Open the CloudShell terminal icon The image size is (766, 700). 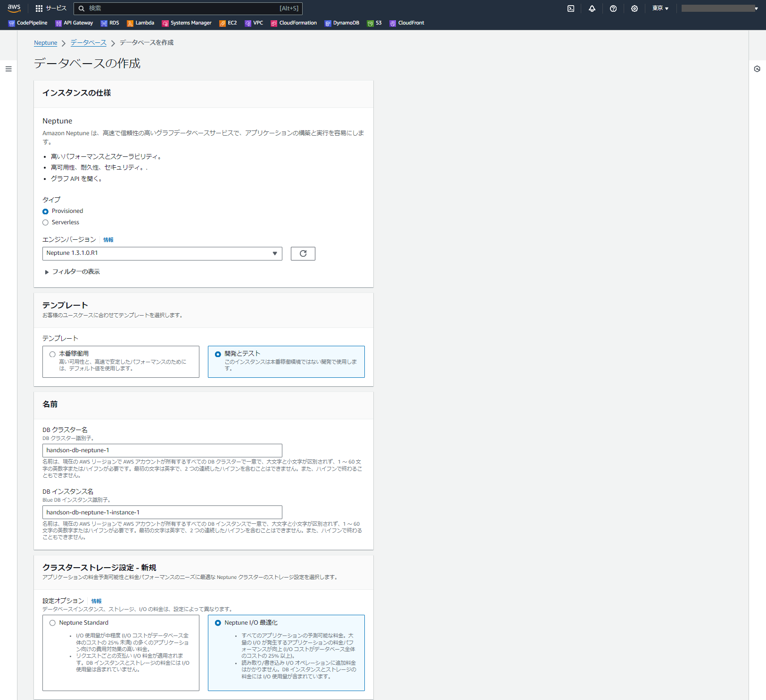571,8
